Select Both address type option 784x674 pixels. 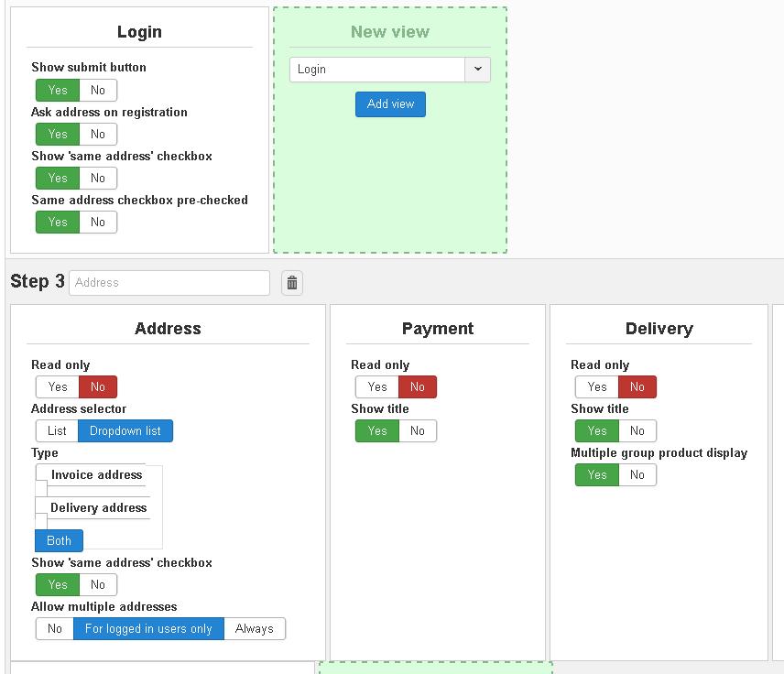point(59,540)
